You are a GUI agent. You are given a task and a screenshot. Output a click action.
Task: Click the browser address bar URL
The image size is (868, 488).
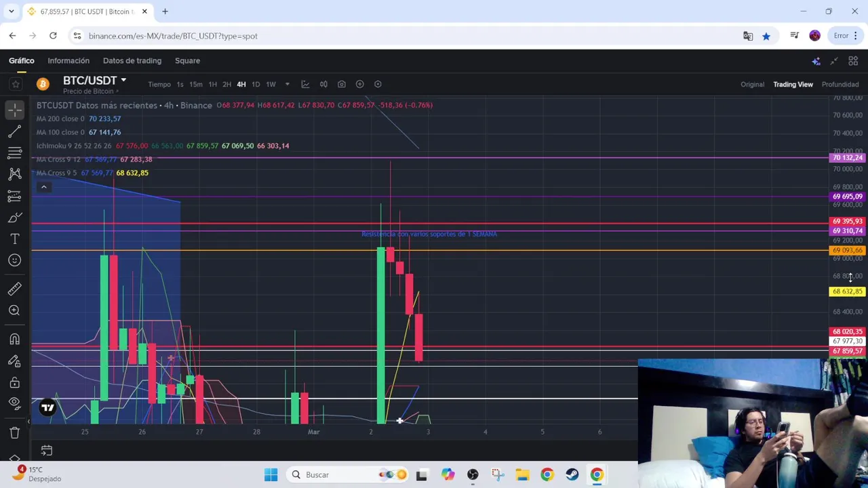click(x=173, y=36)
